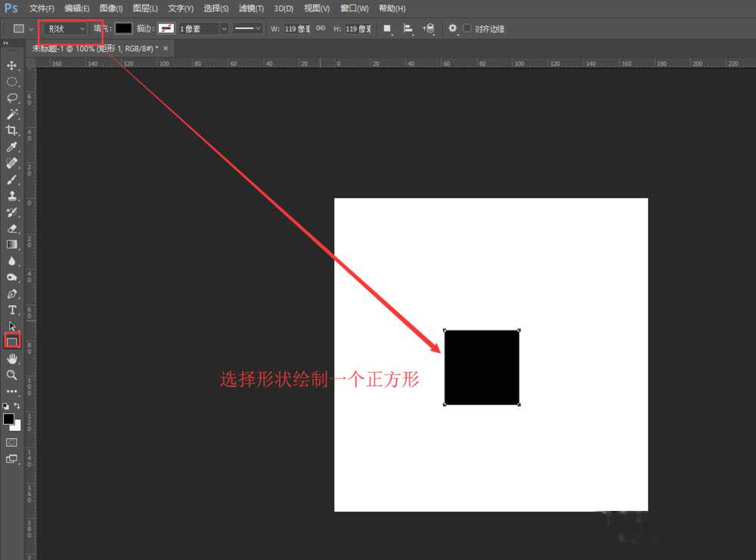Image resolution: width=756 pixels, height=560 pixels.
Task: Open the shape geometry settings gear
Action: point(452,28)
